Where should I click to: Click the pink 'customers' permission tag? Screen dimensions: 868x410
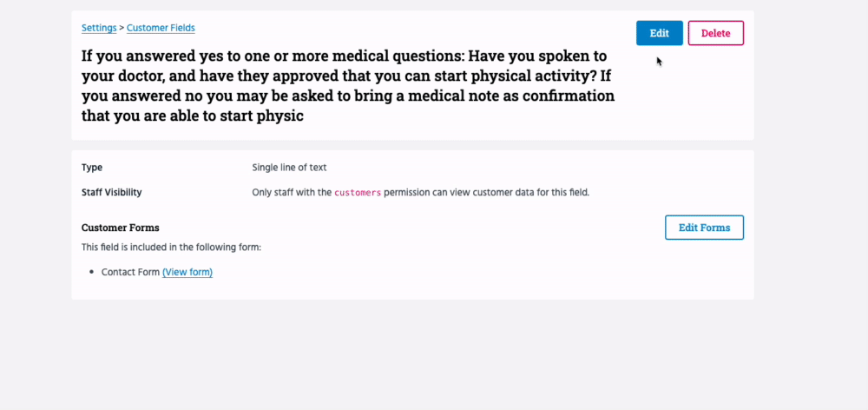[x=358, y=193]
